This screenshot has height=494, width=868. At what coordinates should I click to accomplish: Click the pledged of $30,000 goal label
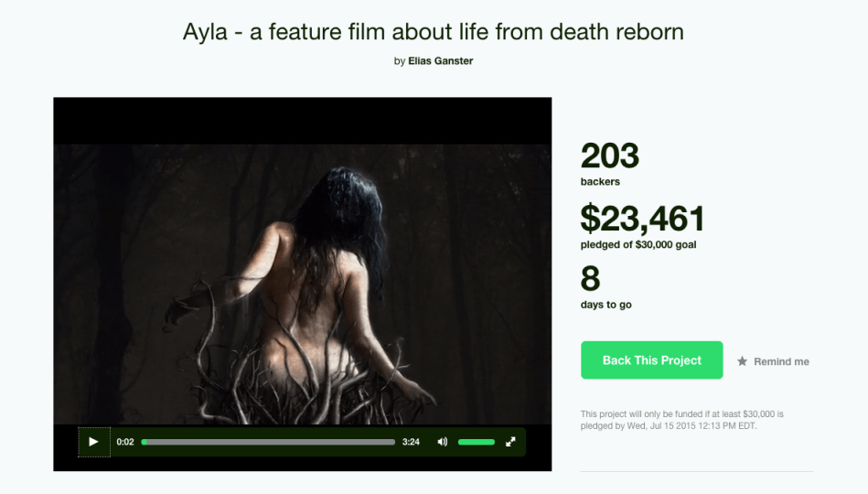[x=638, y=245]
